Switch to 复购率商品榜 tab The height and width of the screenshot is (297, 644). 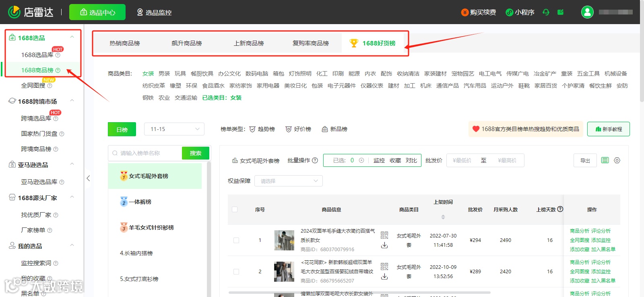[x=311, y=43]
